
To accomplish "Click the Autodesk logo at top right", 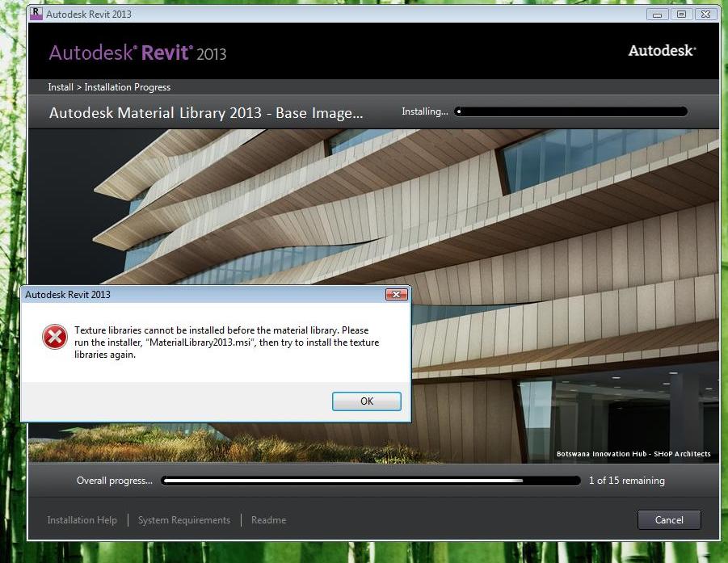I will pos(662,51).
